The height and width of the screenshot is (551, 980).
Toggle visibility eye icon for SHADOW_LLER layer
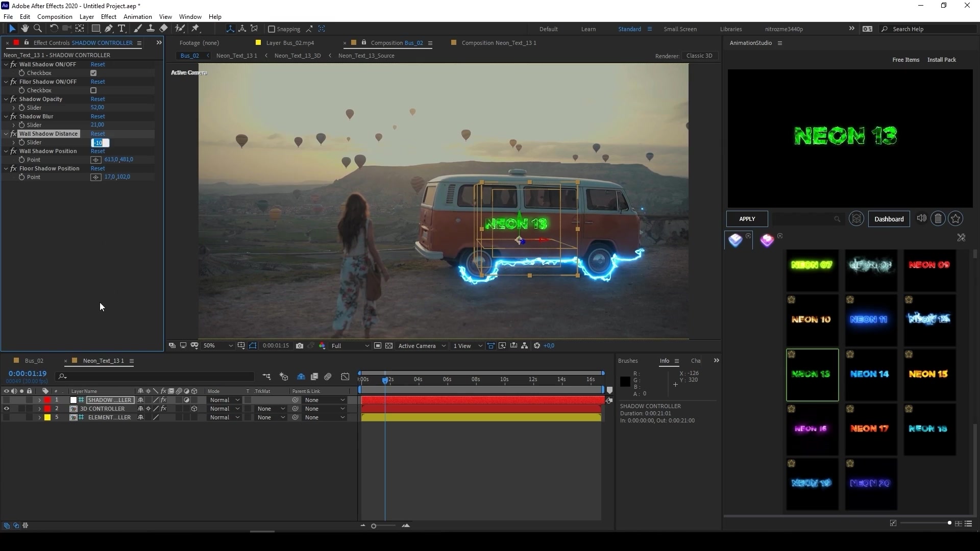tap(7, 399)
